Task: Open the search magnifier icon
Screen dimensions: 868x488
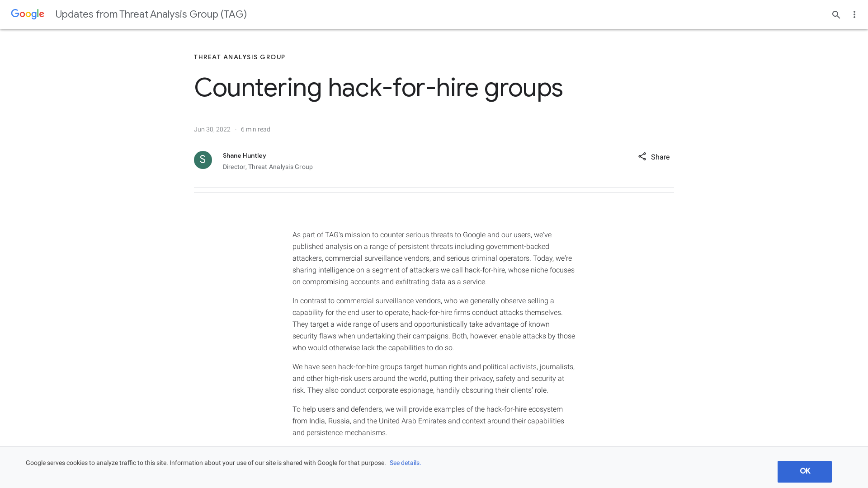Action: (836, 14)
